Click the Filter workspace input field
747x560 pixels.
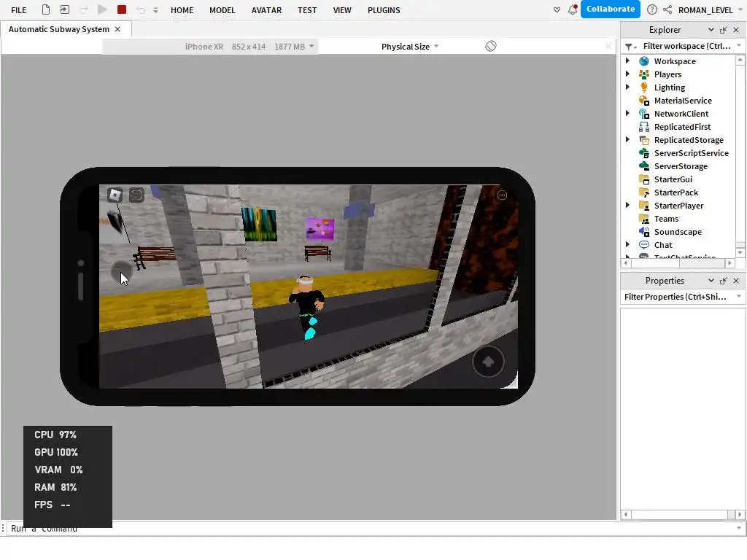(686, 46)
